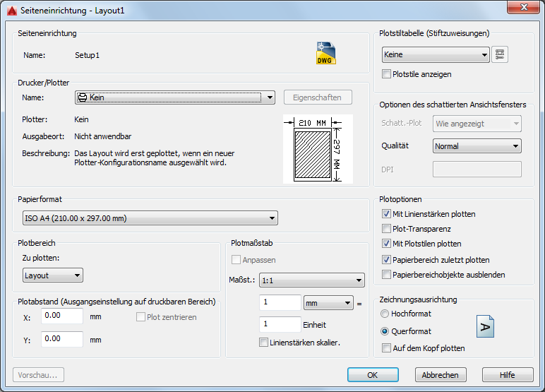The height and width of the screenshot is (392, 545).
Task: Open the Maßst. 1:1 scale dropdown
Action: [312, 280]
